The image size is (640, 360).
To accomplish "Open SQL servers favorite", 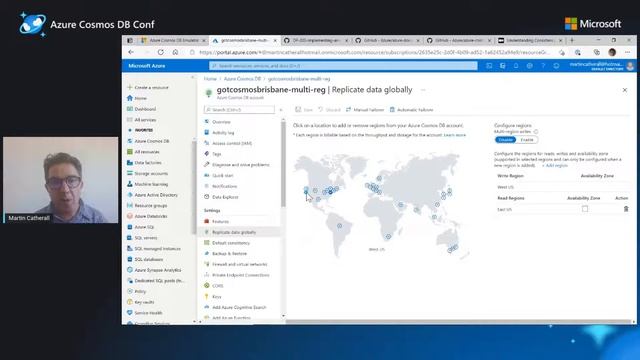I will point(142,238).
